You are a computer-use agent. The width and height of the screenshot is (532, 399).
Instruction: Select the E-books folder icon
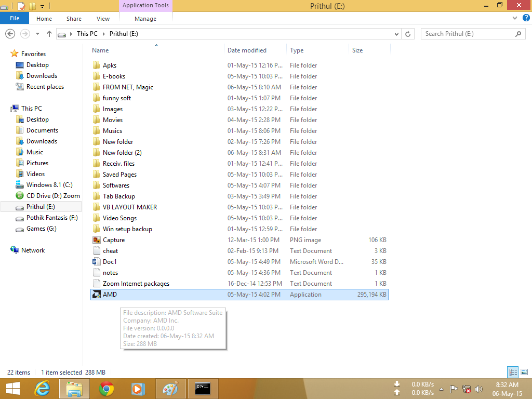(96, 76)
